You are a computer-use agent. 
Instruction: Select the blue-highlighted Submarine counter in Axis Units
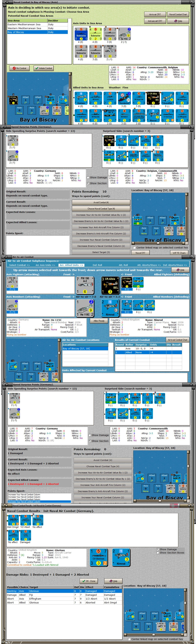pos(81,34)
